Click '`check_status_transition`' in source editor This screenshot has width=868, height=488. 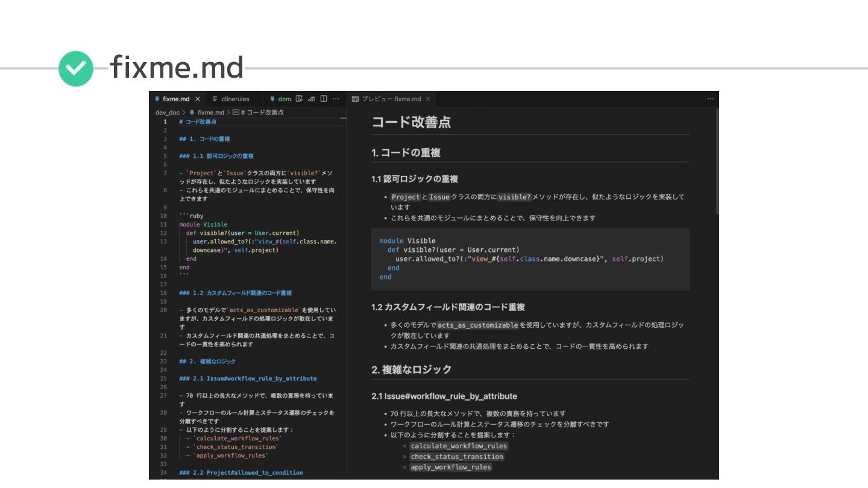pyautogui.click(x=235, y=447)
